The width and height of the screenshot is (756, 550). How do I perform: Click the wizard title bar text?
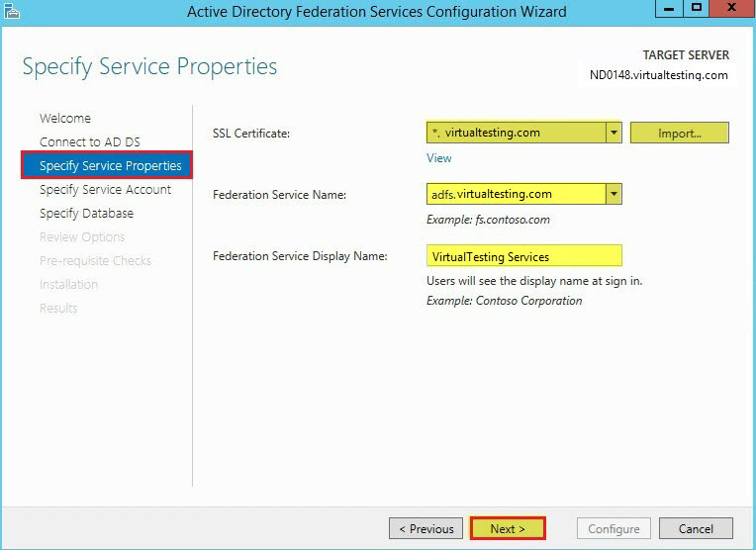click(377, 12)
